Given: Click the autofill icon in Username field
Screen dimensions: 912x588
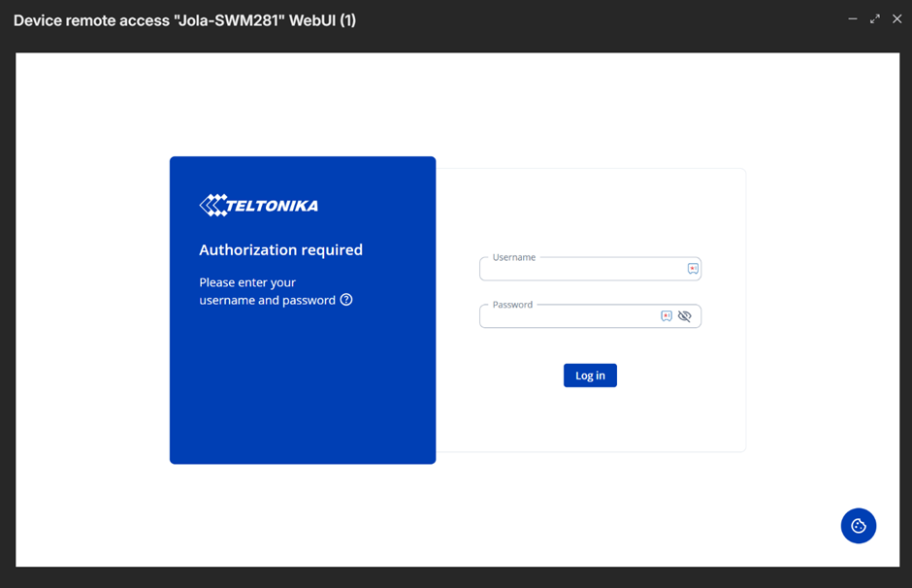Looking at the screenshot, I should [x=693, y=269].
